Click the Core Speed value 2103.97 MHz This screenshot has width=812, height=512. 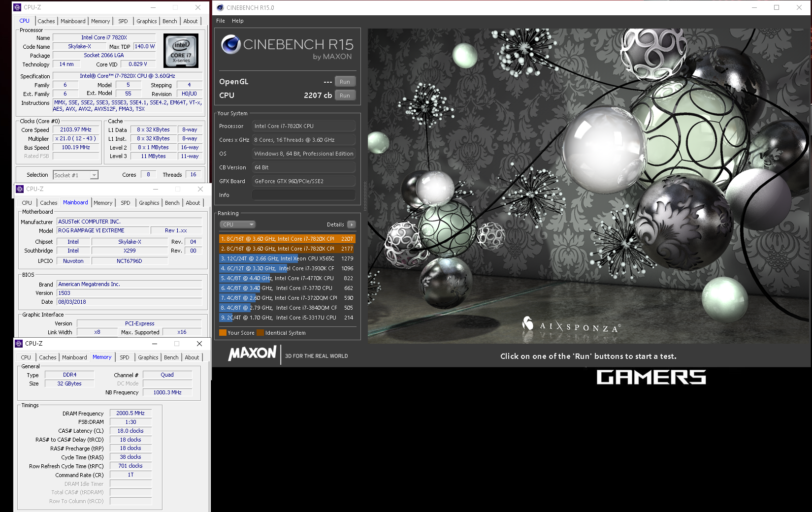[76, 129]
